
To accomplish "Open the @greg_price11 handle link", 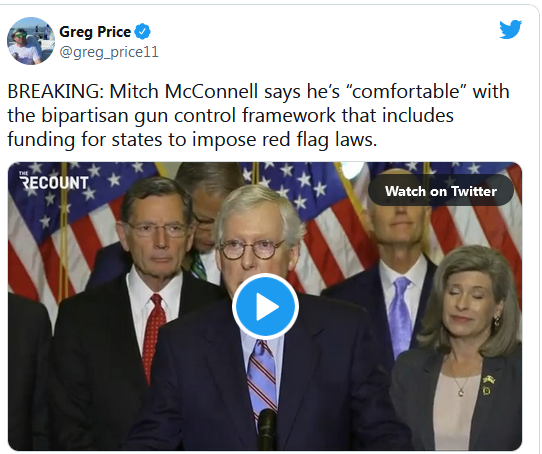I will point(109,52).
